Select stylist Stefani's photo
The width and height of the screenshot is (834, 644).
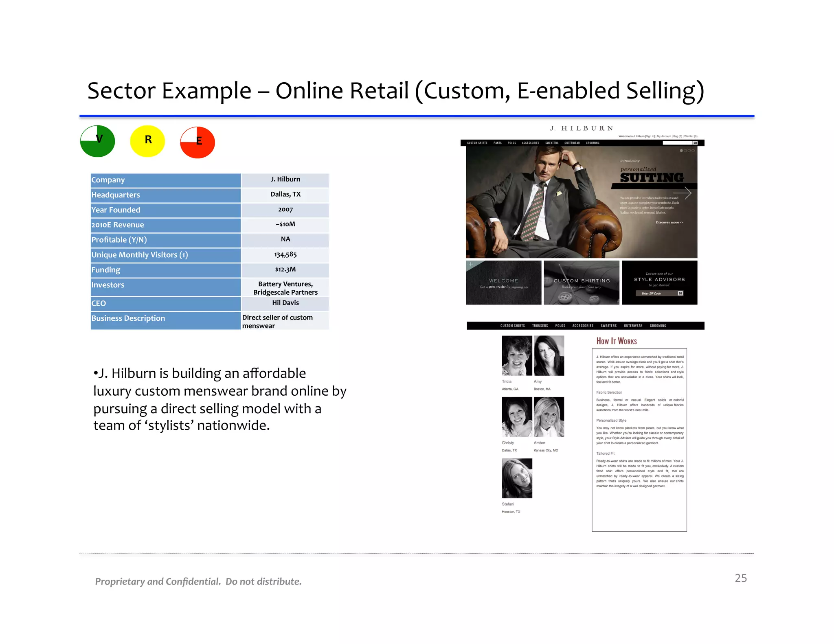click(x=517, y=478)
